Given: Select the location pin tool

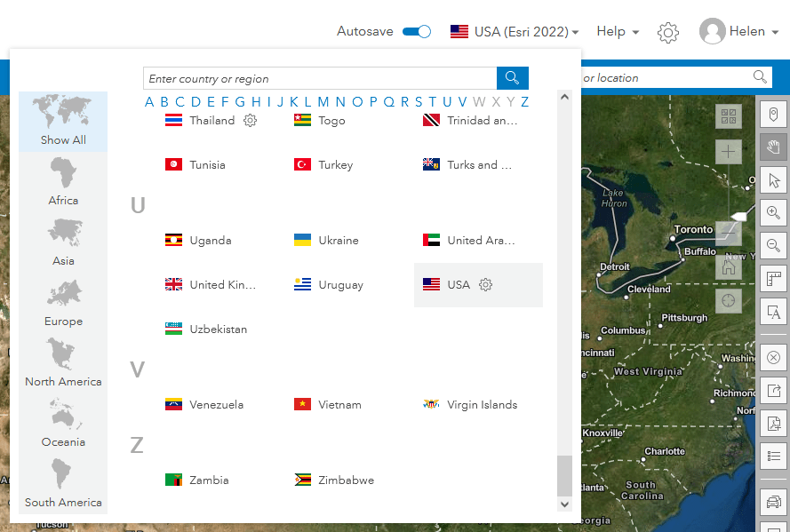Looking at the screenshot, I should [773, 115].
